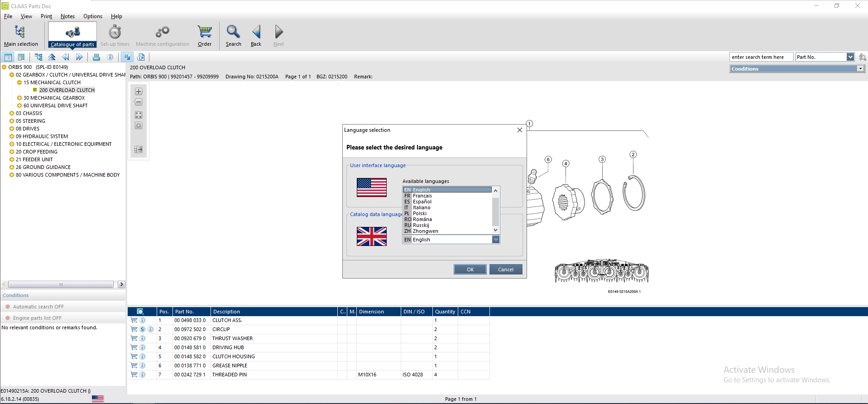Click the document info icon in toolbar
This screenshot has width=868, height=404.
click(x=141, y=57)
